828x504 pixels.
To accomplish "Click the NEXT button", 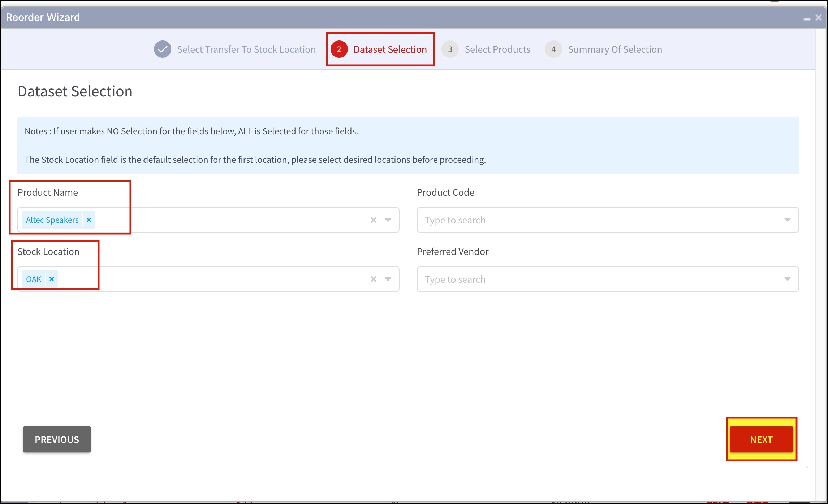I will pyautogui.click(x=761, y=439).
